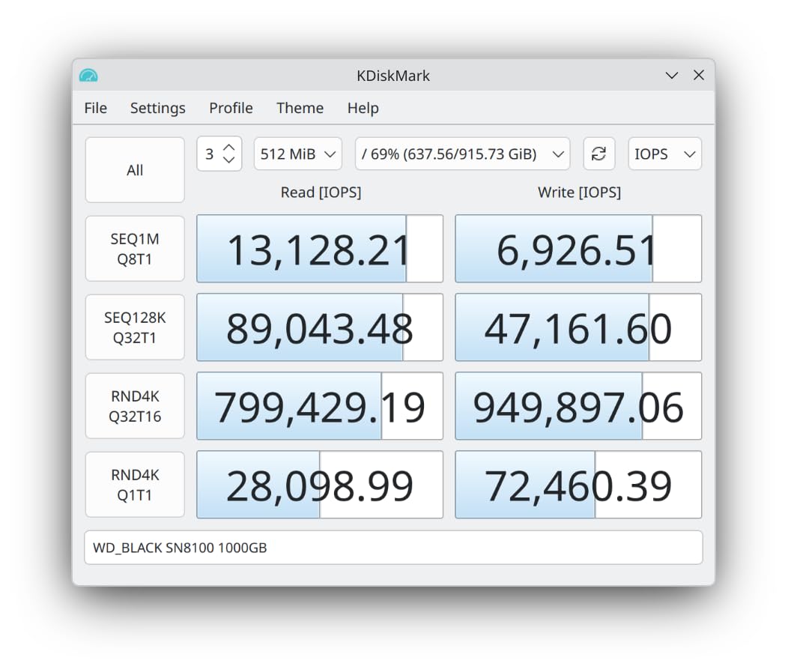The height and width of the screenshot is (672, 788).
Task: Expand the drive selection dropdown showing 69%
Action: (462, 154)
